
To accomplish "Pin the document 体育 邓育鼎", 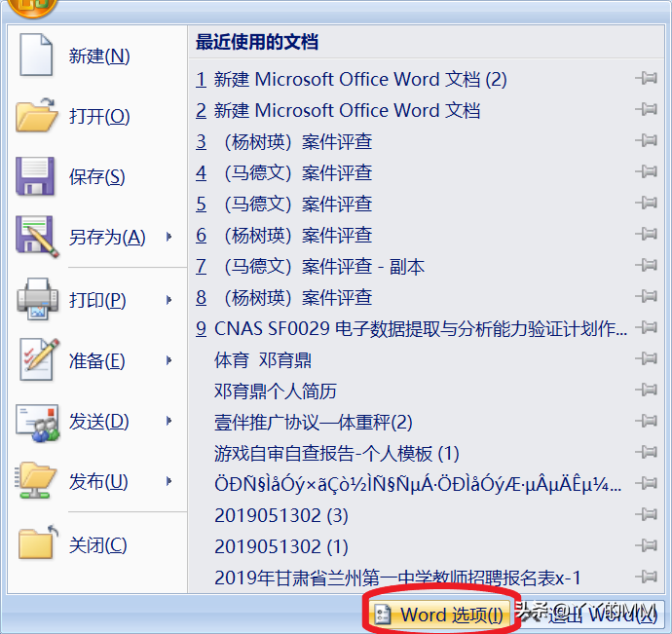I will click(647, 358).
